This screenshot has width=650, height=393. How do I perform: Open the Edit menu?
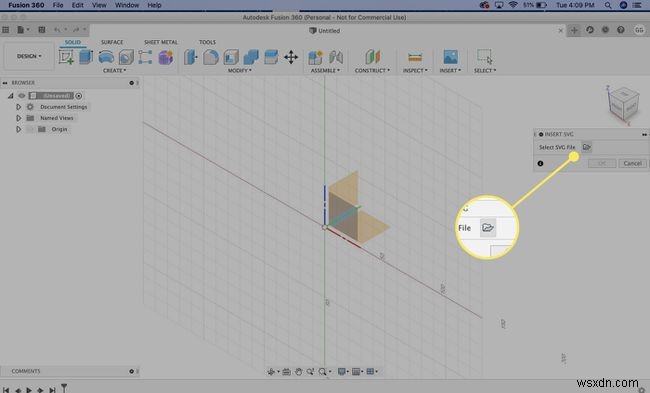(x=78, y=5)
